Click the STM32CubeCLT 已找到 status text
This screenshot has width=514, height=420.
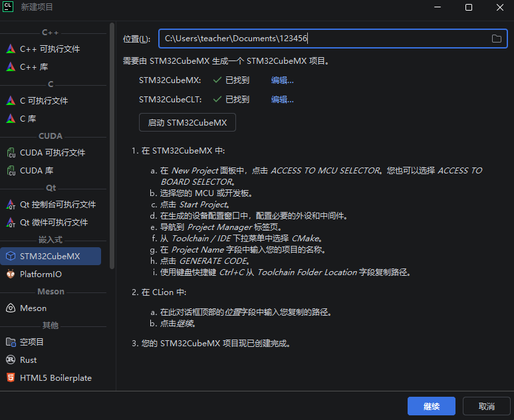(x=237, y=100)
